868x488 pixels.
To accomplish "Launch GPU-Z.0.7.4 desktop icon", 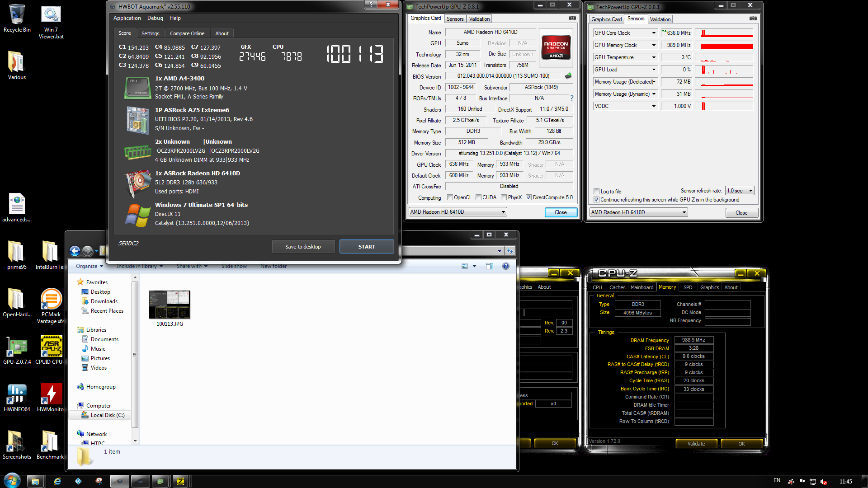I will coord(17,350).
